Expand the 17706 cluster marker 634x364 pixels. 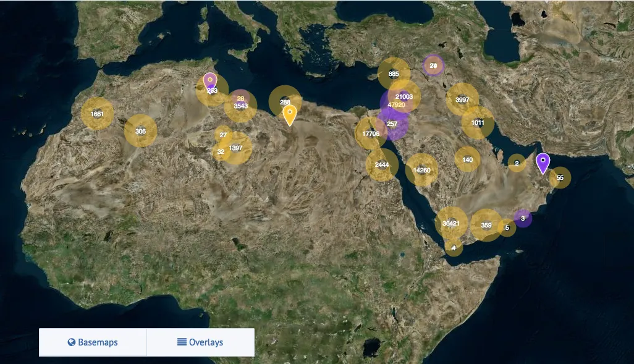371,133
